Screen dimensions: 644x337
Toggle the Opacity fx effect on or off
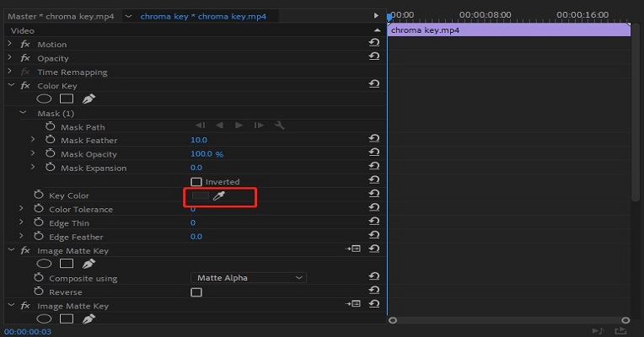(25, 58)
